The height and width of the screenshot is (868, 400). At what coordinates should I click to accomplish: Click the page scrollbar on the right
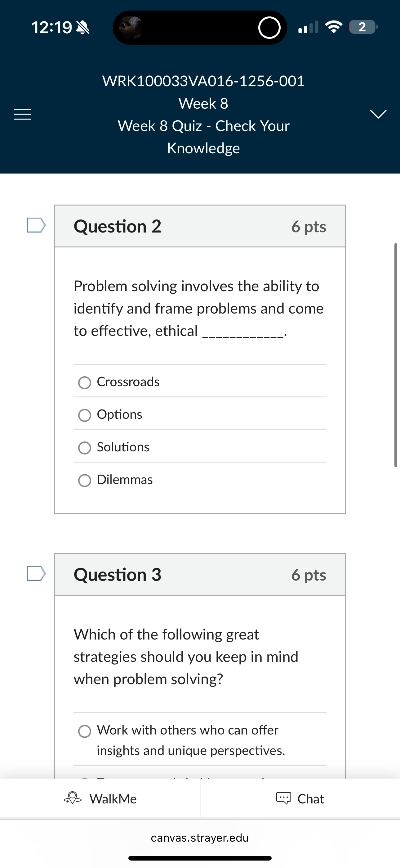pos(396,355)
